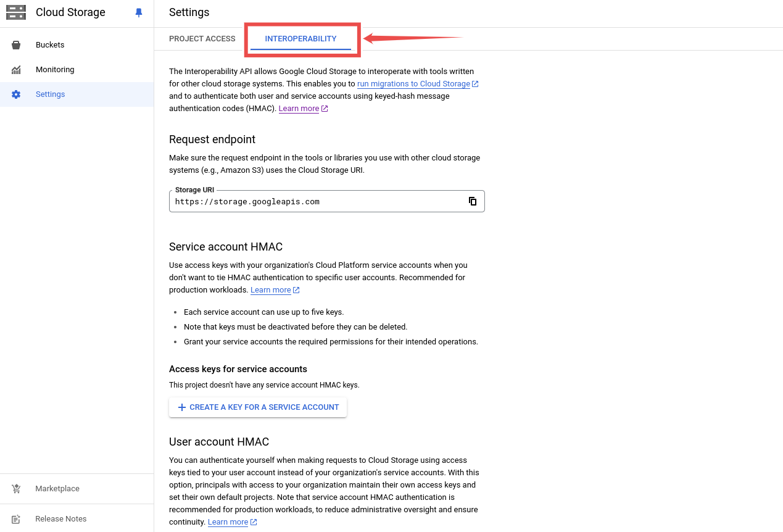Image resolution: width=783 pixels, height=532 pixels.
Task: Select the Interoperability tab
Action: click(300, 39)
